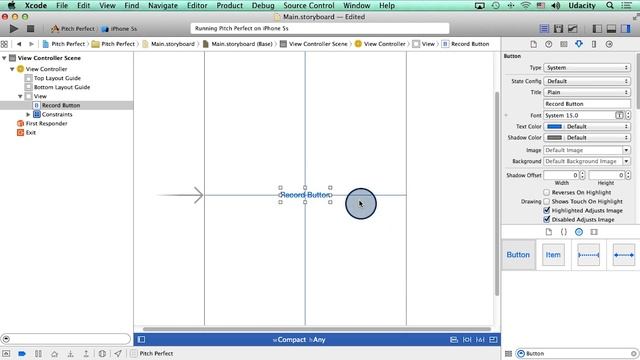Select Item bar button in library

553,255
